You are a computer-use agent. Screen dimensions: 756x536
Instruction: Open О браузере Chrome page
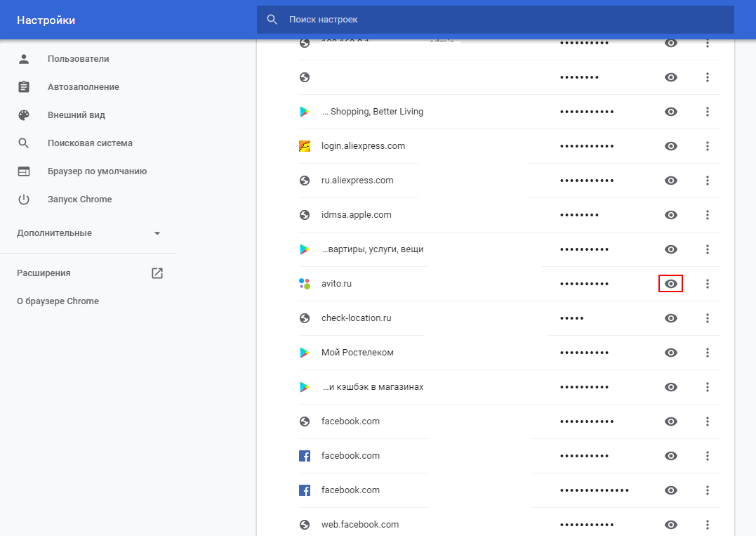click(x=58, y=301)
